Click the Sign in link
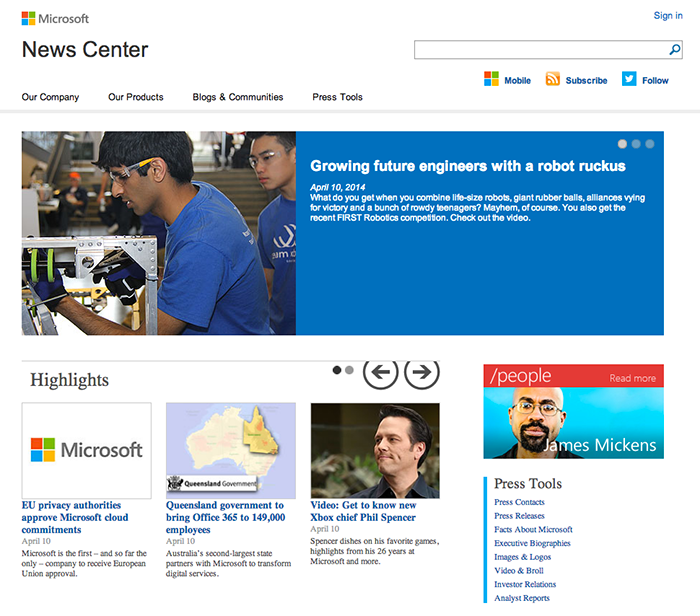The width and height of the screenshot is (700, 616). 668,16
